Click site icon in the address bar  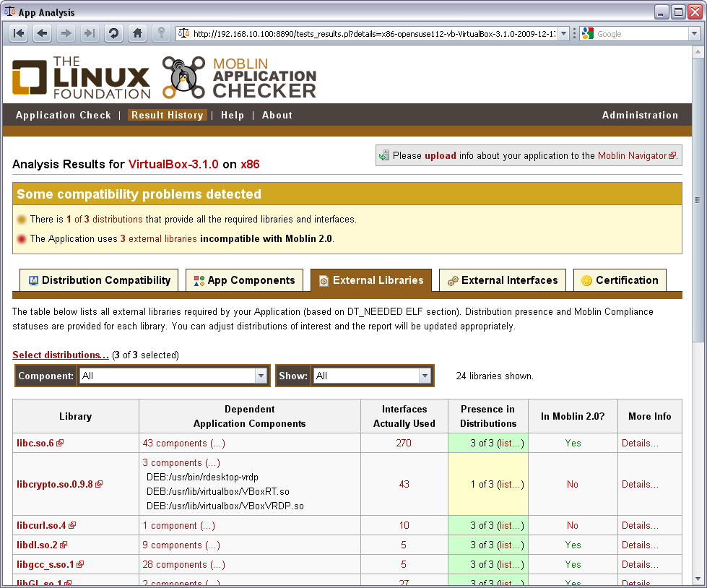[183, 33]
